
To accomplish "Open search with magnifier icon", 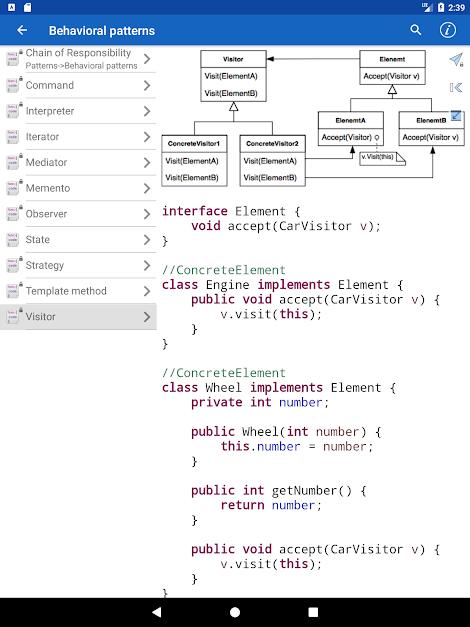I will click(x=416, y=30).
